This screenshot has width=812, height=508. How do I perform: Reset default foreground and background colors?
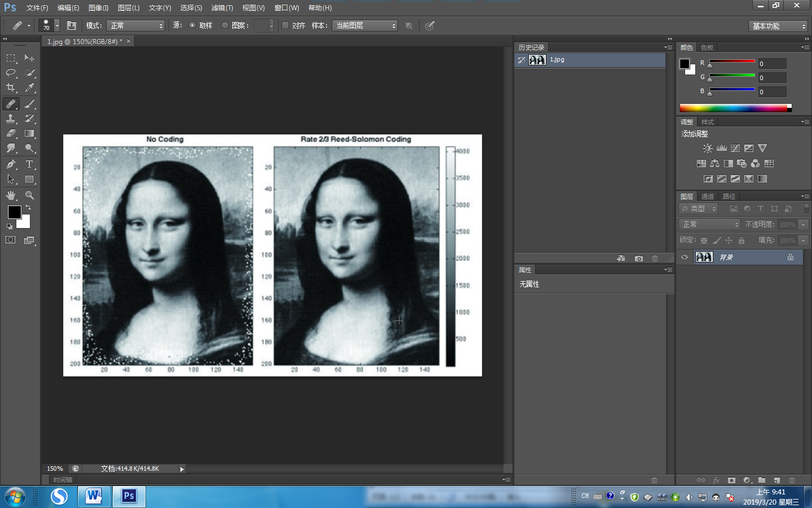pos(9,226)
